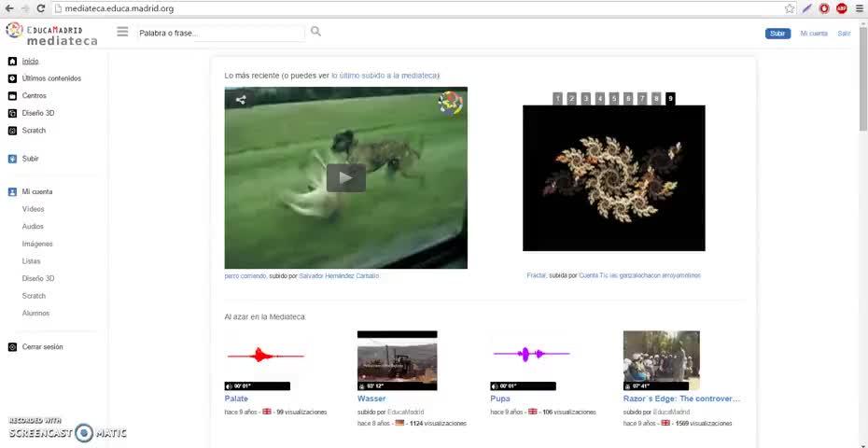Viewport: 868px width, 448px height.
Task: Select slide number 5 in carousel
Action: (614, 99)
